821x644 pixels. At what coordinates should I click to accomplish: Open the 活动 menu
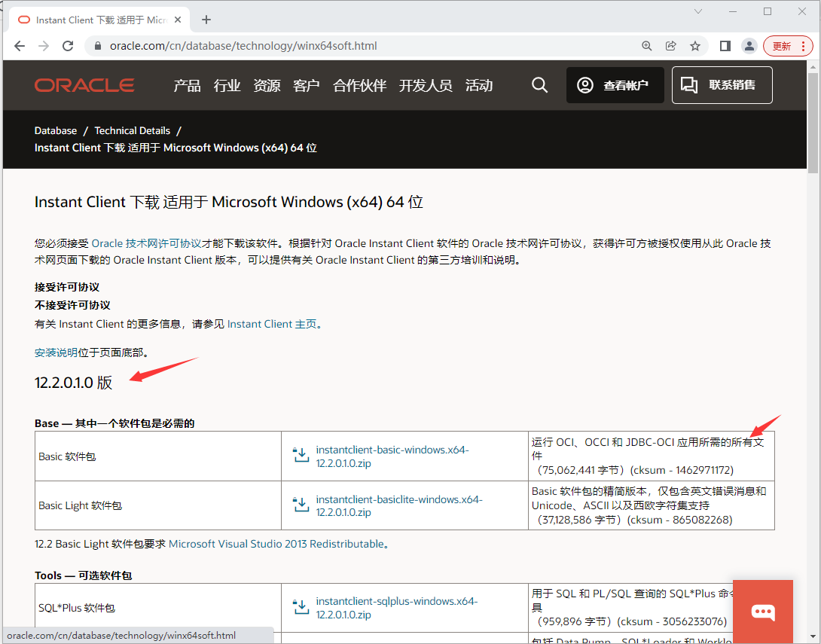(x=478, y=85)
